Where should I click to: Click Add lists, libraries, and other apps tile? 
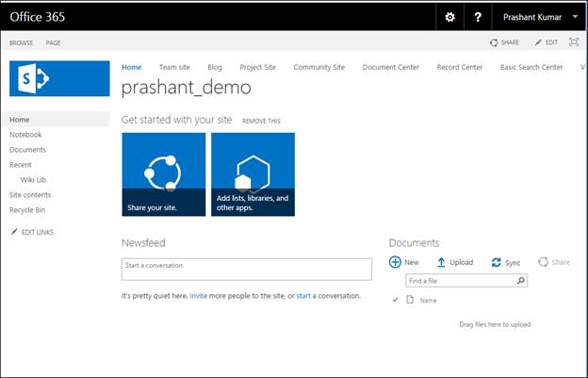[x=253, y=174]
